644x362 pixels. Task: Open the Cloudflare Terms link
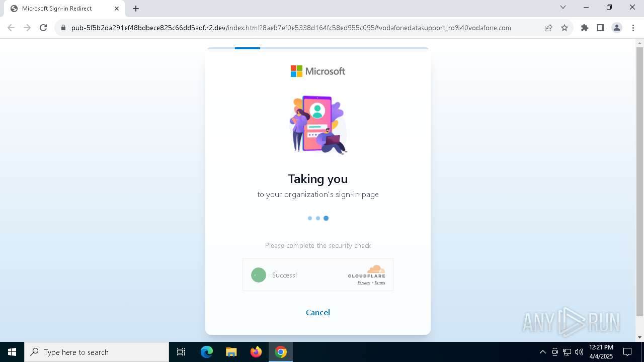point(380,283)
